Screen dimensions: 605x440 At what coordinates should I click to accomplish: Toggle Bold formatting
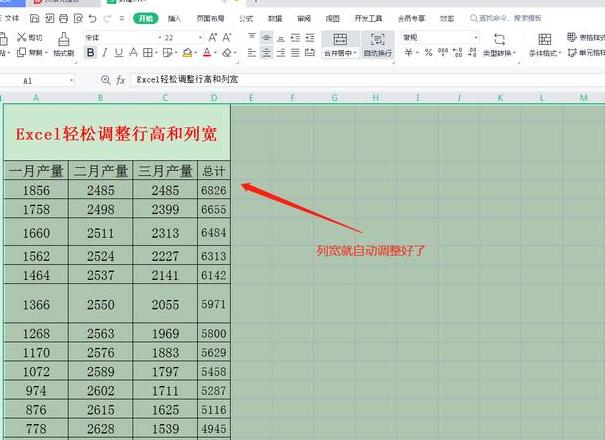pos(91,52)
